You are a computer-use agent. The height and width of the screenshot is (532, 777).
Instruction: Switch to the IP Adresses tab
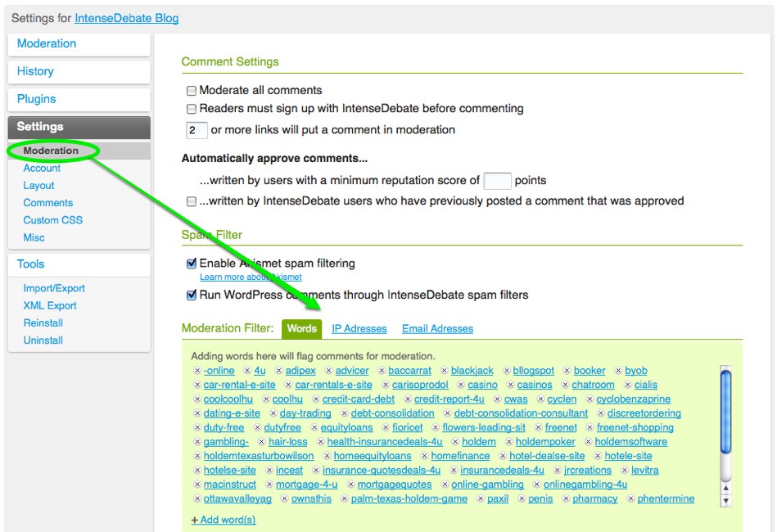[359, 328]
